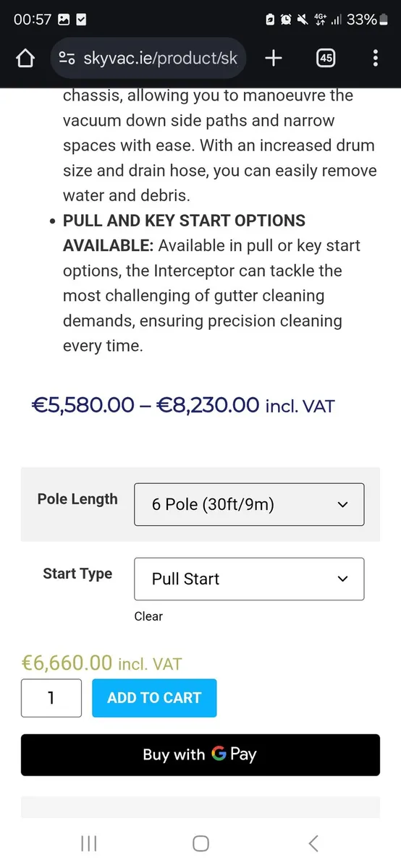Tap the alarm icon in status bar

[x=287, y=20]
